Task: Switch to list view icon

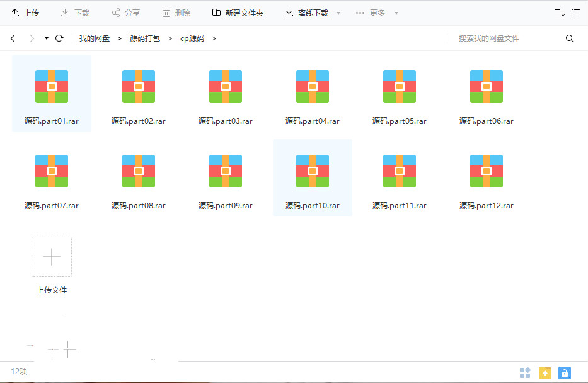Action: coord(575,13)
